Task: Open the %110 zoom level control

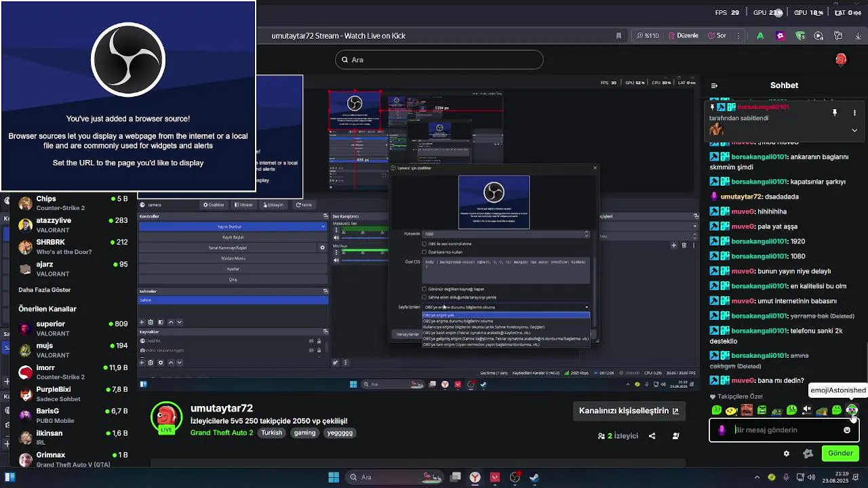Action: point(648,35)
